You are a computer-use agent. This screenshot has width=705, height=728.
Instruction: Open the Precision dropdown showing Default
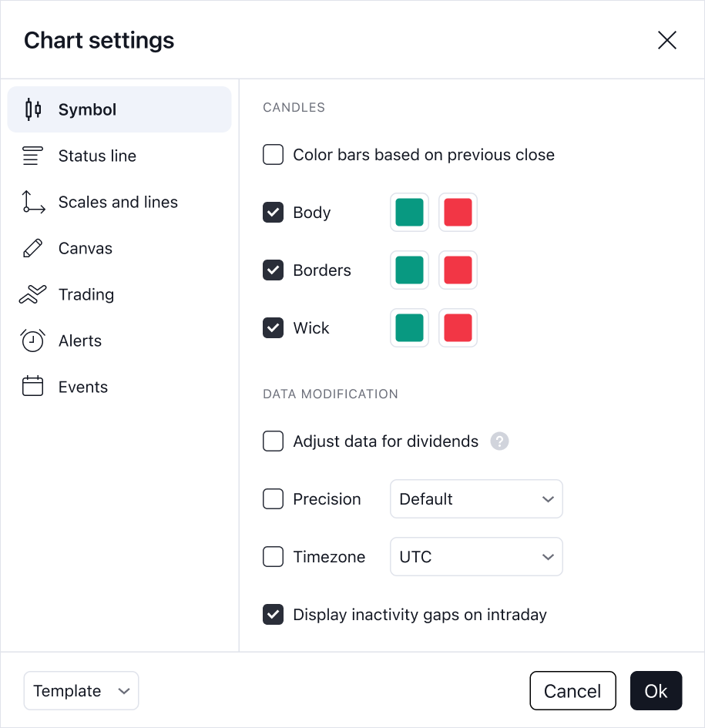[x=476, y=499]
